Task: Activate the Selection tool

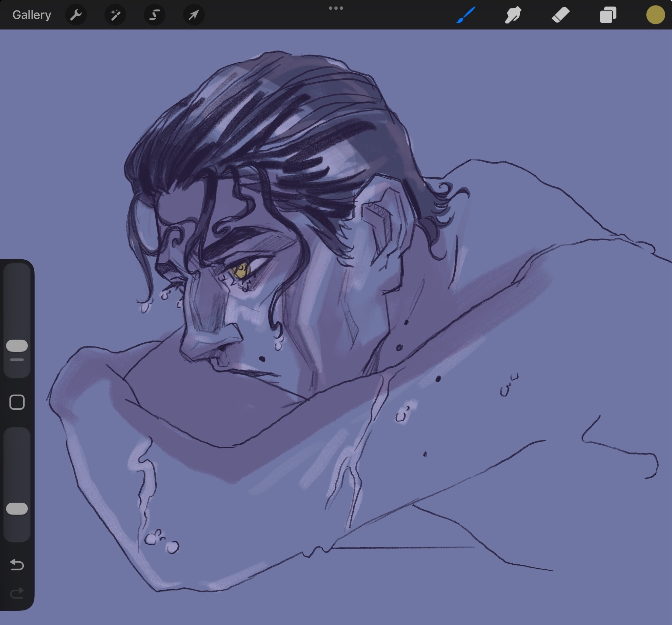Action: pyautogui.click(x=155, y=15)
